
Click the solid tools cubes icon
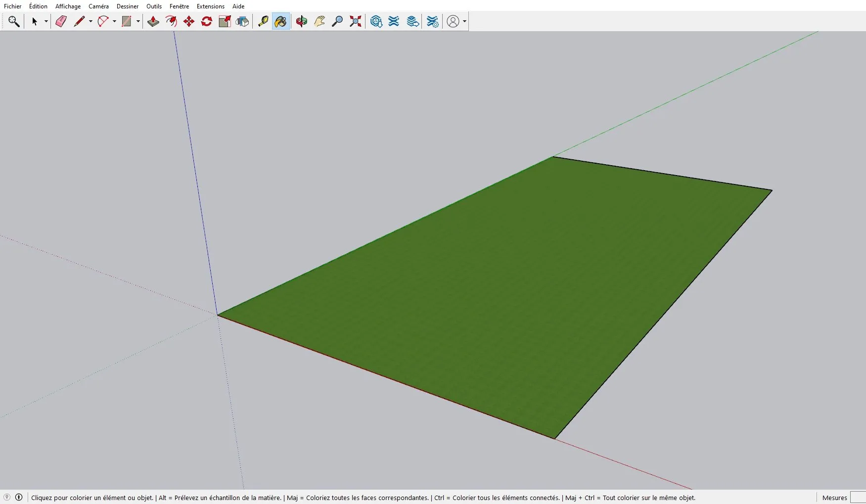[242, 21]
